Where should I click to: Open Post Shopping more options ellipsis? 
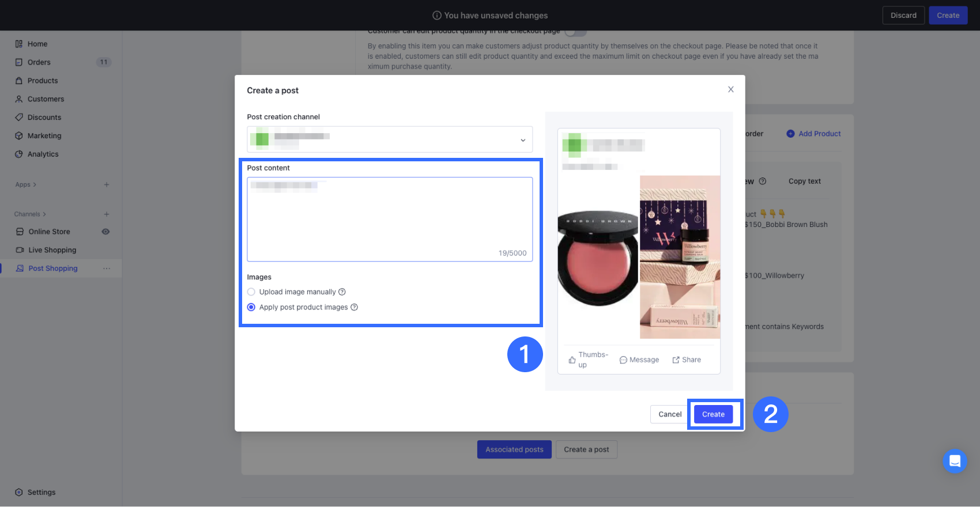(x=107, y=268)
